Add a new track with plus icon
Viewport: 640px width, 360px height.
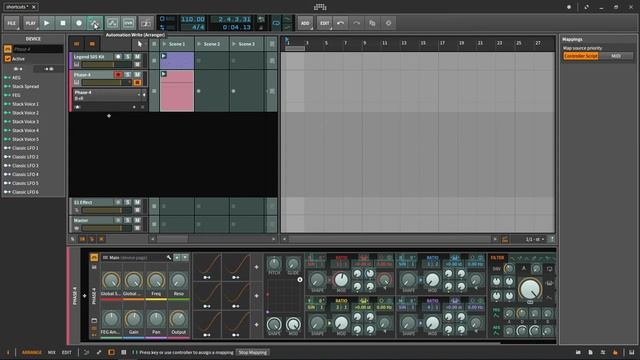coord(109,116)
